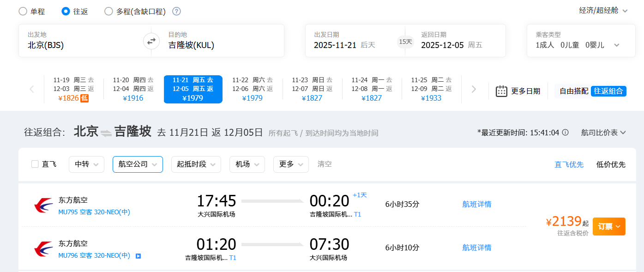
Task: Select the 多程(含缺口程) radio button
Action: click(x=109, y=12)
